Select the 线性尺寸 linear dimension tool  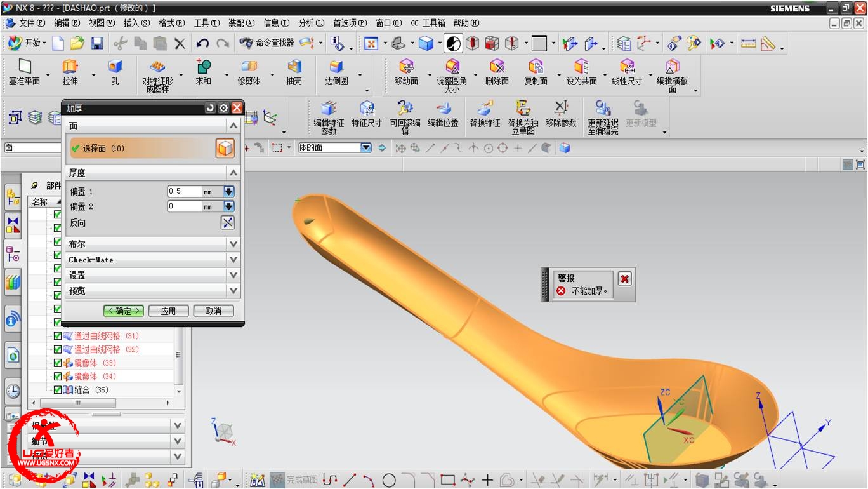627,72
